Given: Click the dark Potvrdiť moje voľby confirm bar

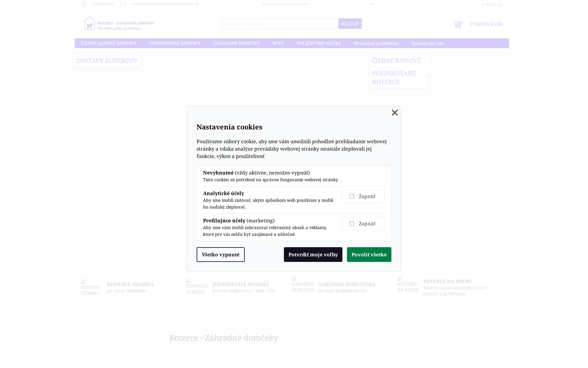Looking at the screenshot, I should [313, 254].
